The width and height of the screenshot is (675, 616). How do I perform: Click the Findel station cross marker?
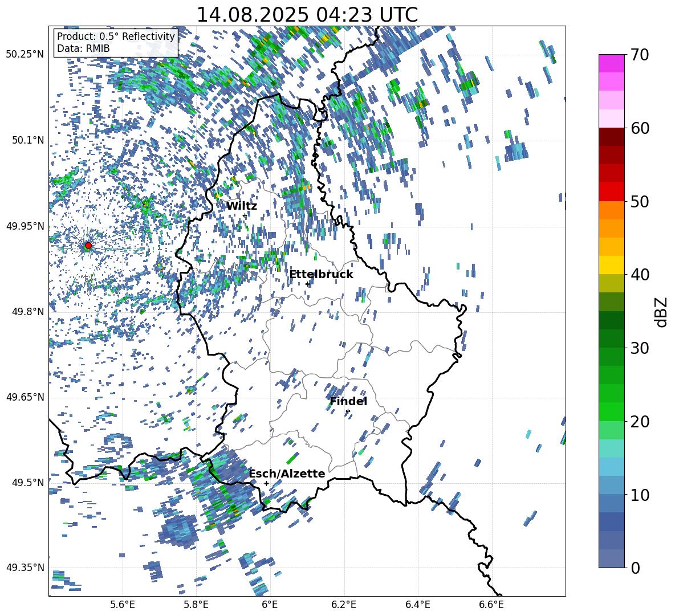click(x=348, y=411)
